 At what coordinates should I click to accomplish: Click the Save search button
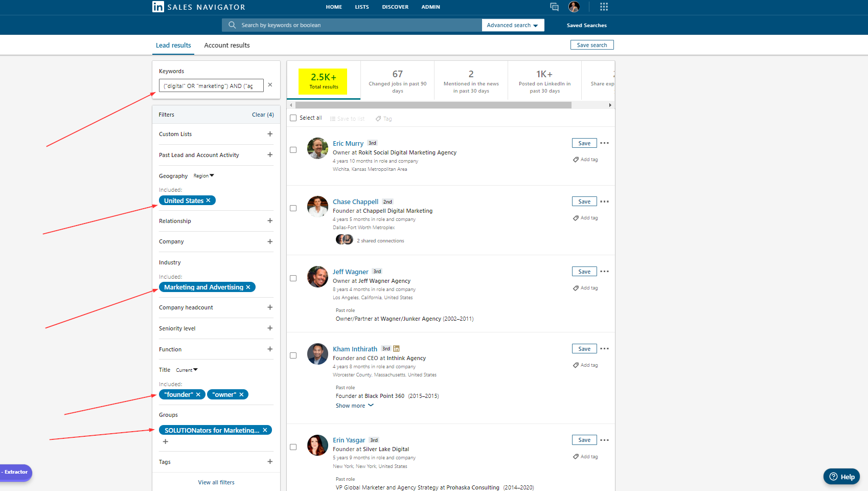click(x=592, y=45)
